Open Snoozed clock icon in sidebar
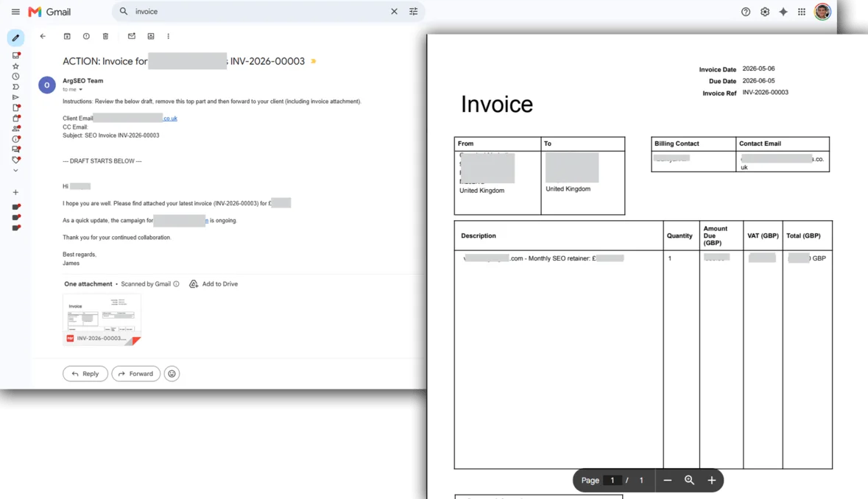 coord(15,77)
